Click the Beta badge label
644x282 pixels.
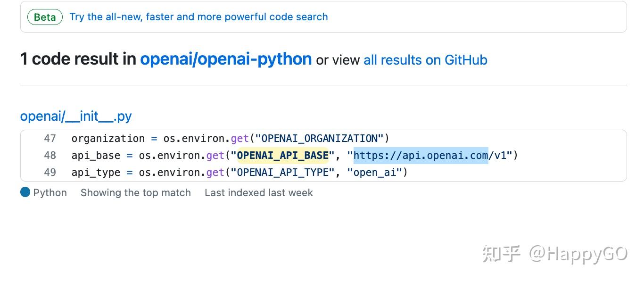coord(45,17)
